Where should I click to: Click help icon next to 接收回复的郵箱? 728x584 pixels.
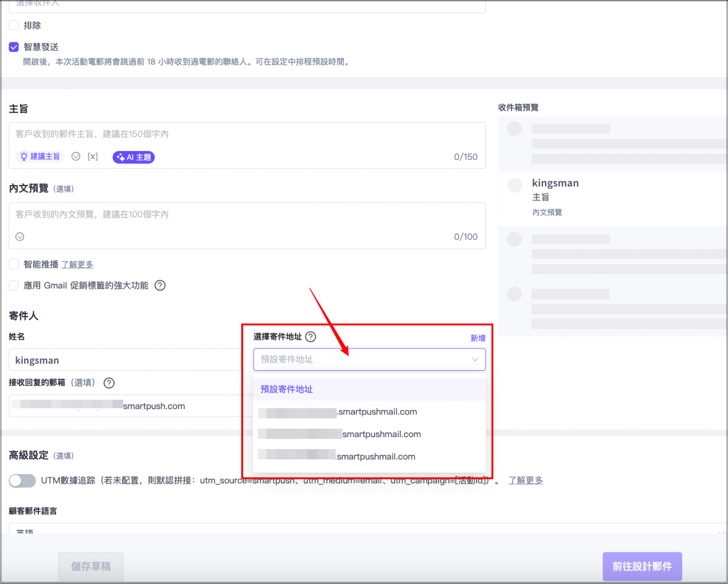[109, 383]
